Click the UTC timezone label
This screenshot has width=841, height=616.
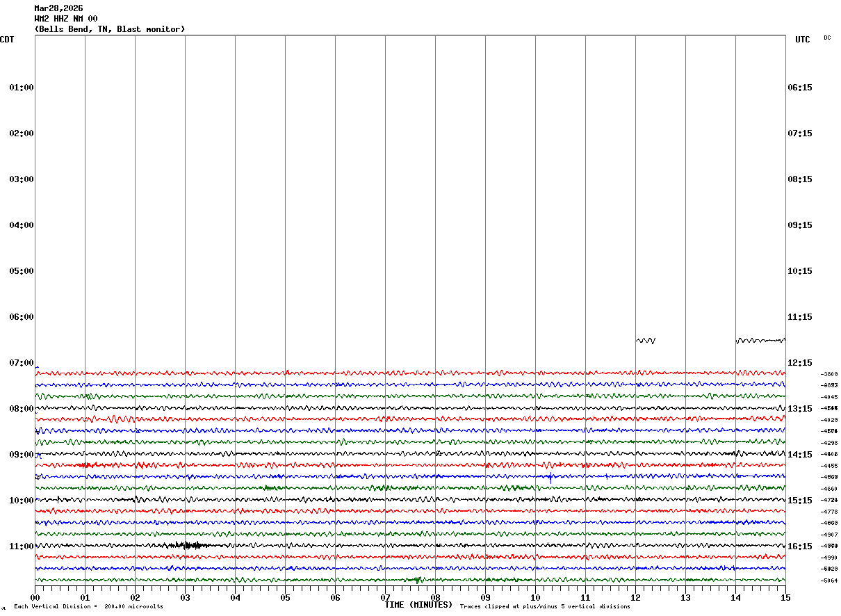pyautogui.click(x=803, y=40)
